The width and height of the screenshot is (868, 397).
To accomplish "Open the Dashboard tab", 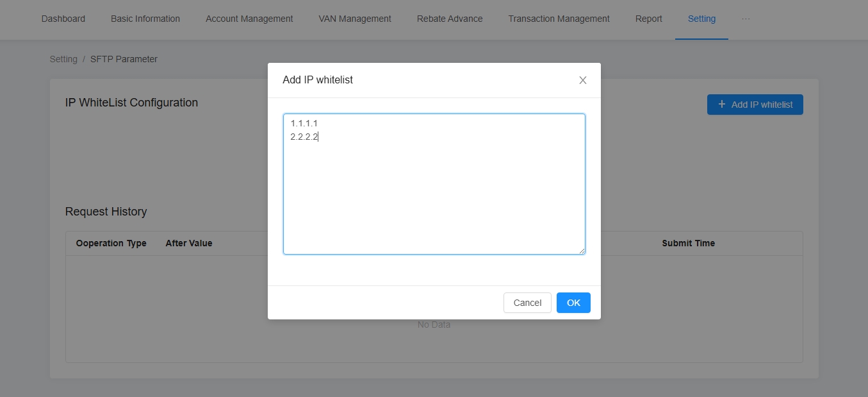I will click(x=63, y=19).
